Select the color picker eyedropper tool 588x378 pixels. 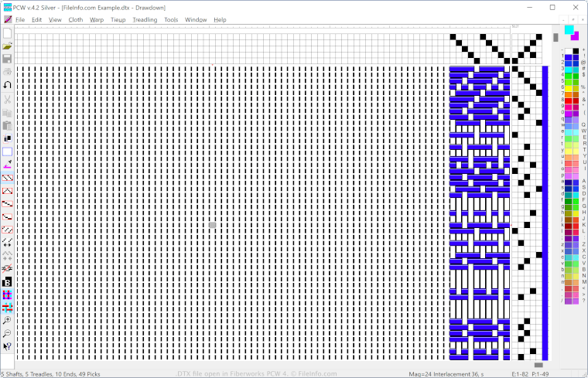pyautogui.click(x=7, y=165)
